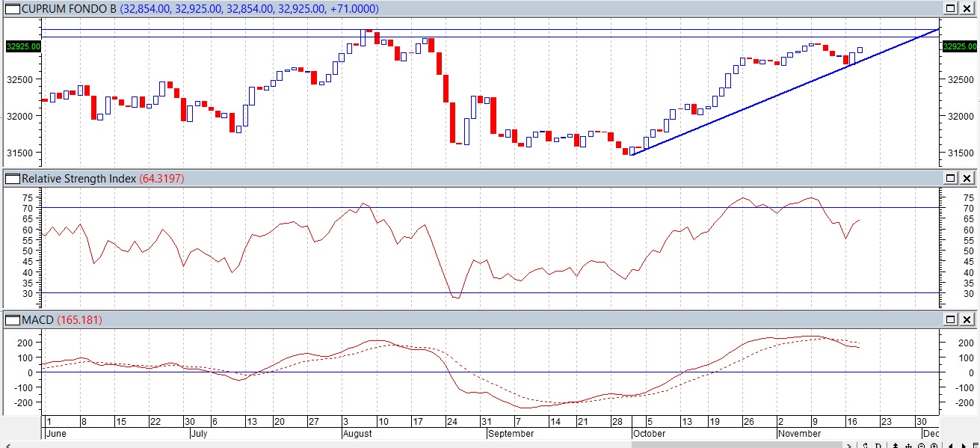This screenshot has width=980, height=448.
Task: Click the RSI value 64.3197
Action: (x=161, y=178)
